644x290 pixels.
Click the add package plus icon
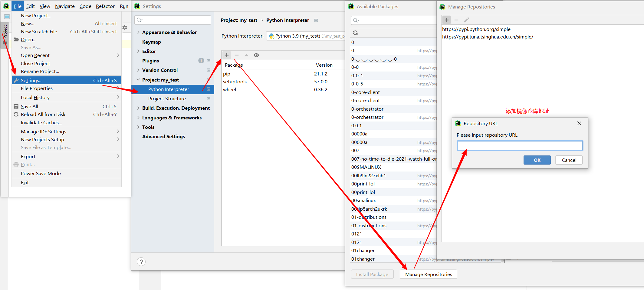[x=226, y=55]
